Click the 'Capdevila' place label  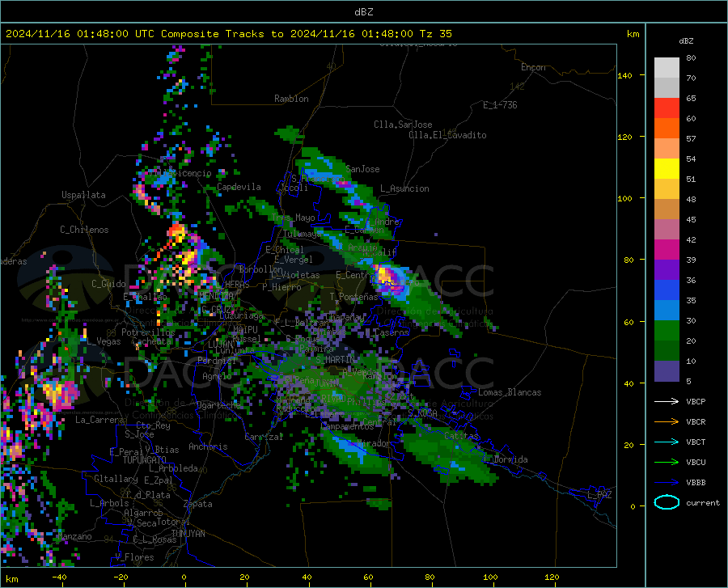(239, 187)
